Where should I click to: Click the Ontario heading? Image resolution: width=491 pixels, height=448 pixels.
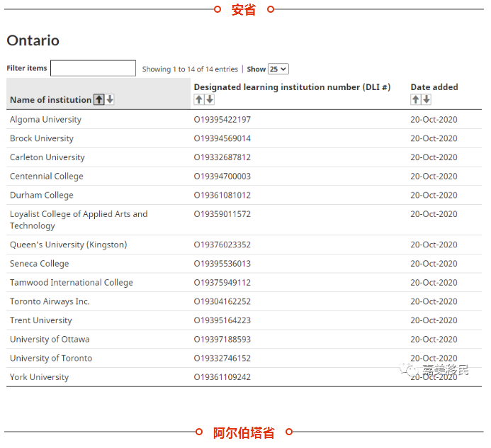(33, 40)
